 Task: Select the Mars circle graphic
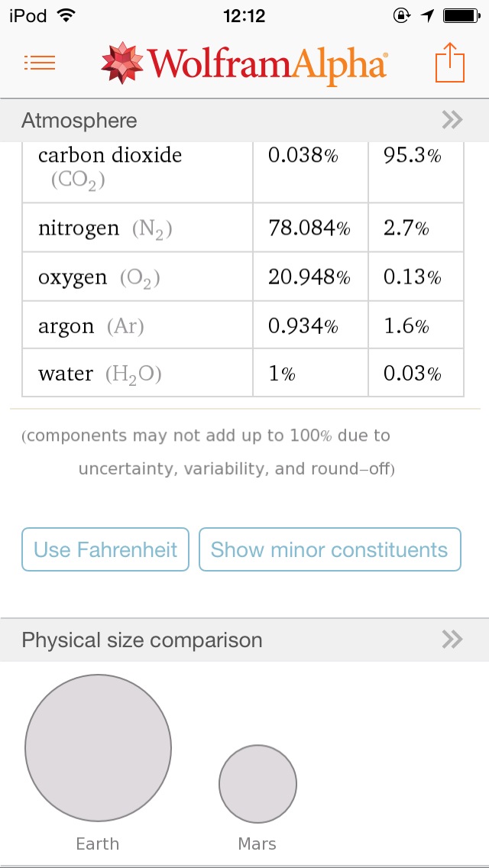point(257,783)
